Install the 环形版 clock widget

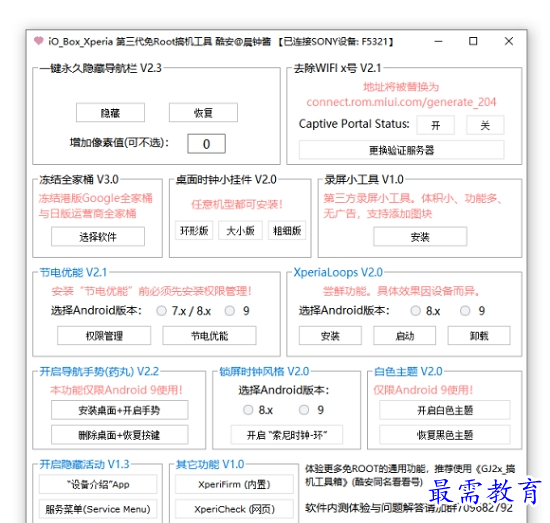[194, 230]
